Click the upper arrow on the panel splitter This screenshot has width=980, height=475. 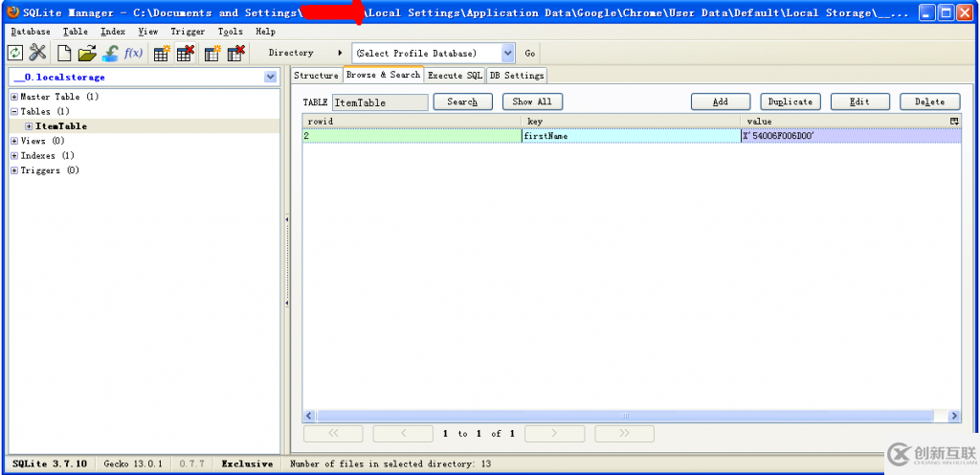pyautogui.click(x=287, y=220)
